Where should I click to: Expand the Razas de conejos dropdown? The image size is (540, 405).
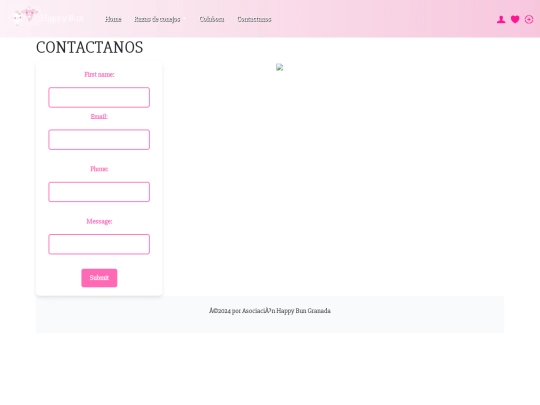pyautogui.click(x=160, y=19)
